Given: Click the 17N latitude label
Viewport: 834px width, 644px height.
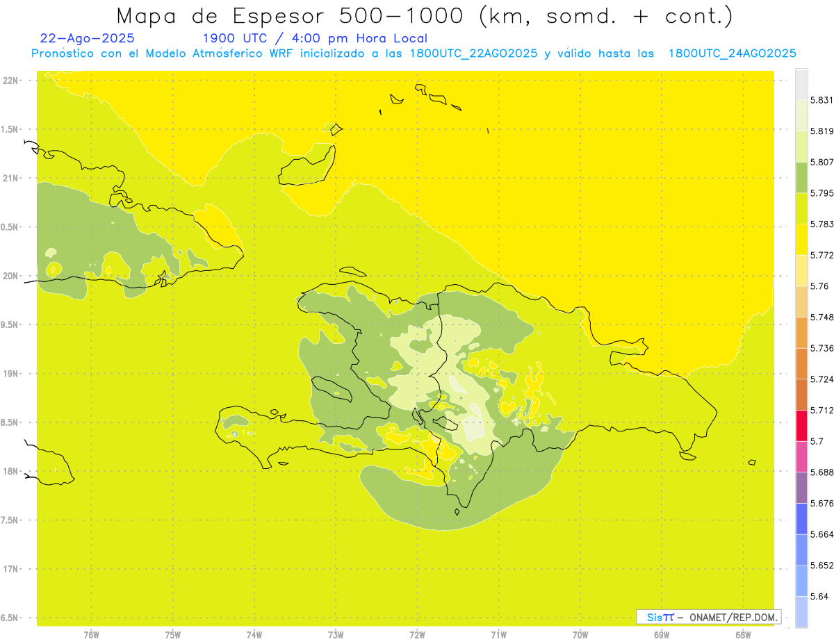Looking at the screenshot, I should pos(11,569).
